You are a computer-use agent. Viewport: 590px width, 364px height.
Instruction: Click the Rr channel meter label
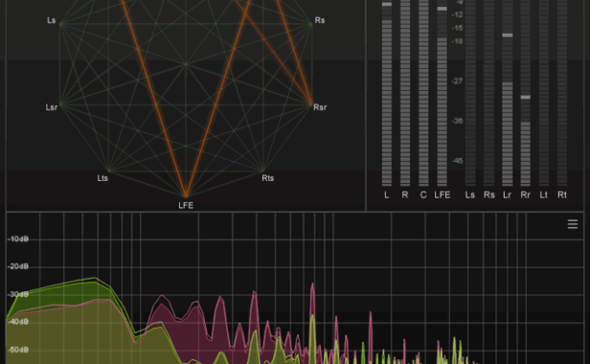coord(525,195)
